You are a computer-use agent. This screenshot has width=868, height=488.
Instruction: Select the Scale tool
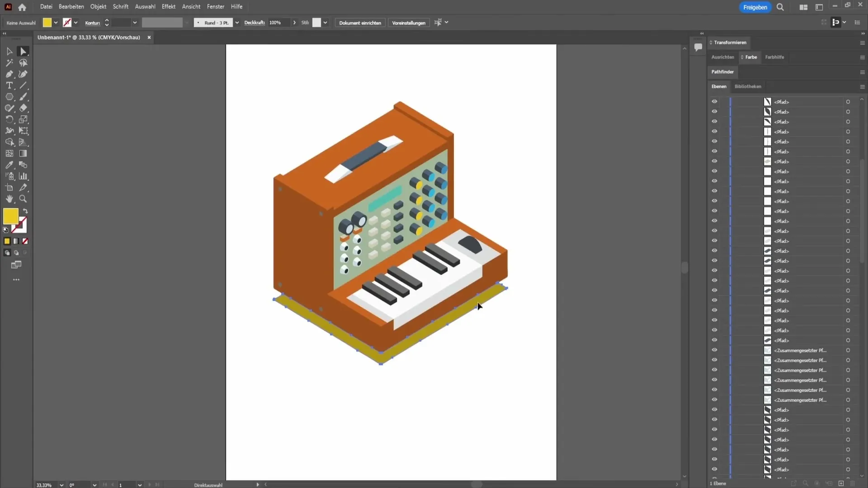(23, 119)
